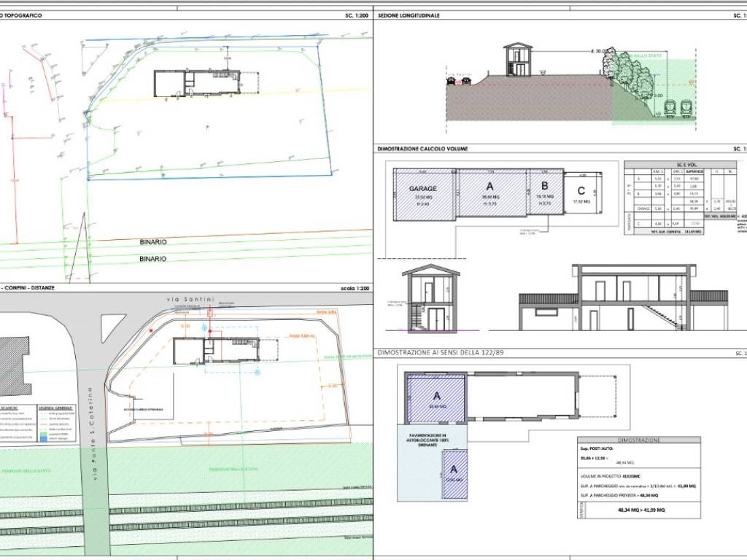Click the 'DIMOSTRAZIONE CALCOLO VOLUME' title
Viewport: 747px width, 560px height.
pyautogui.click(x=422, y=148)
